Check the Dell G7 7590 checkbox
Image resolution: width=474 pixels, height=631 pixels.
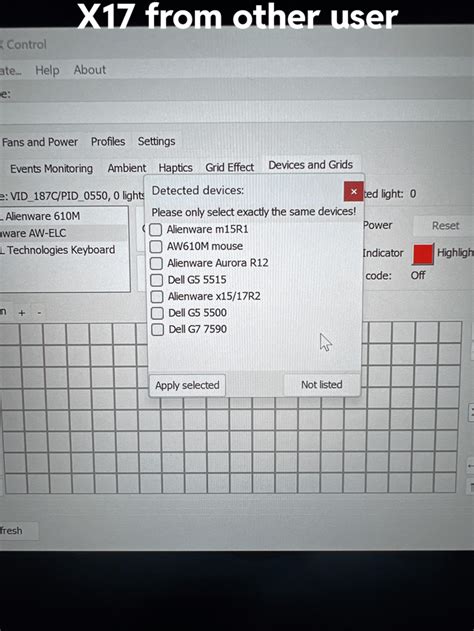pyautogui.click(x=157, y=329)
